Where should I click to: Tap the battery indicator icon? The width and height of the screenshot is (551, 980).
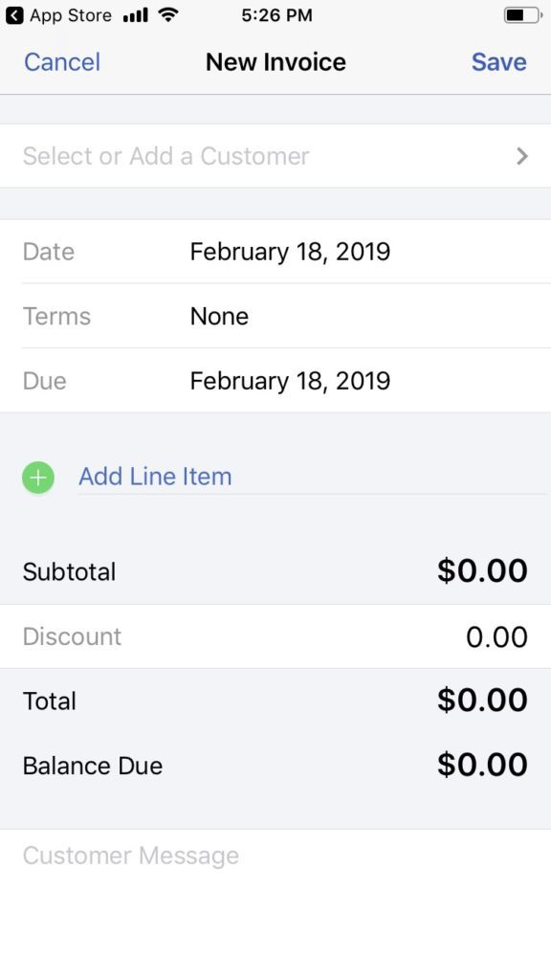523,15
